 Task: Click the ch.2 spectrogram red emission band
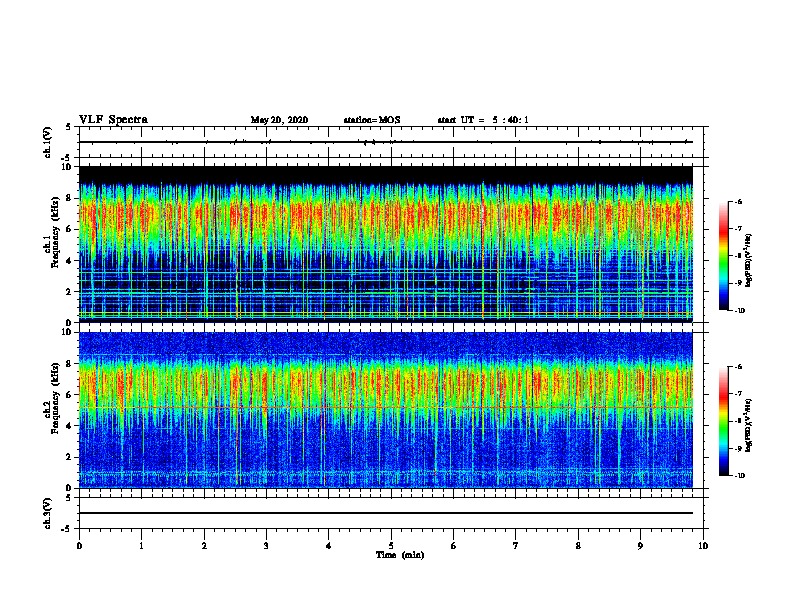pos(386,384)
